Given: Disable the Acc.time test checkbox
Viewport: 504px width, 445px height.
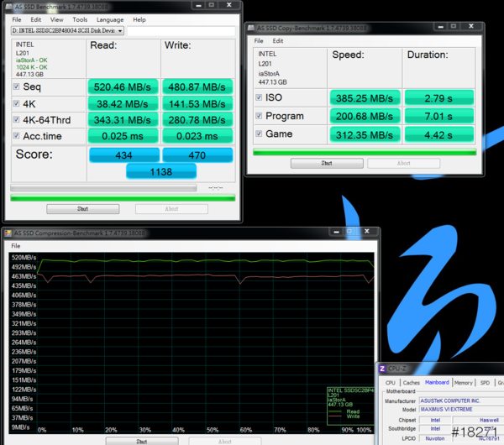Looking at the screenshot, I should click(17, 136).
